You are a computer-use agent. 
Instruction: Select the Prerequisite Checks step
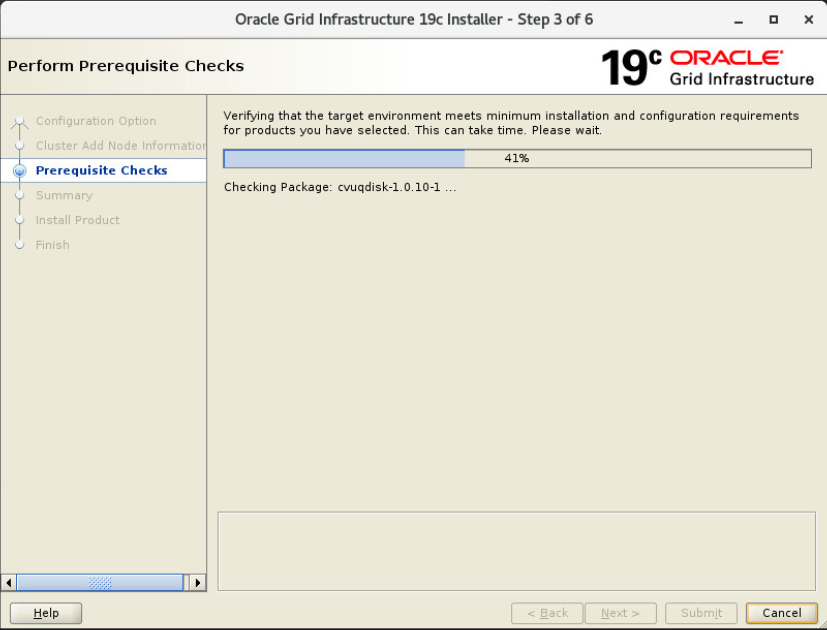(101, 170)
